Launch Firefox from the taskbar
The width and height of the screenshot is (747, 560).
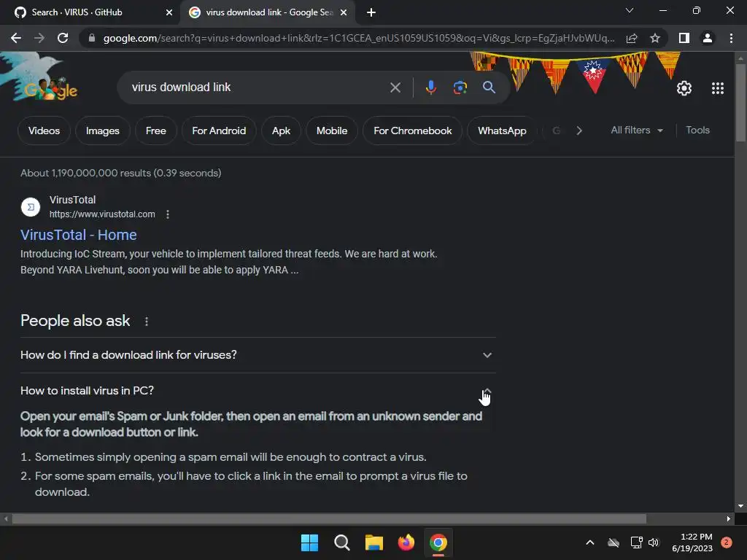tap(406, 542)
